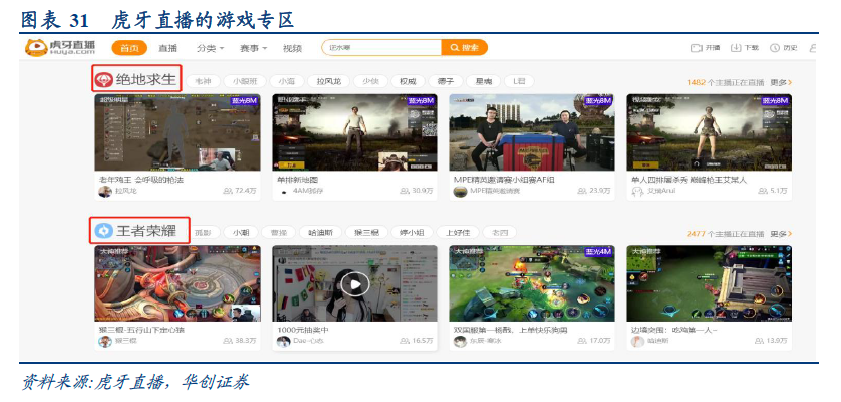Click the 蓝光4M badge on 杨戬 stream
Viewport: 841px width, 402px height.
pyautogui.click(x=598, y=252)
